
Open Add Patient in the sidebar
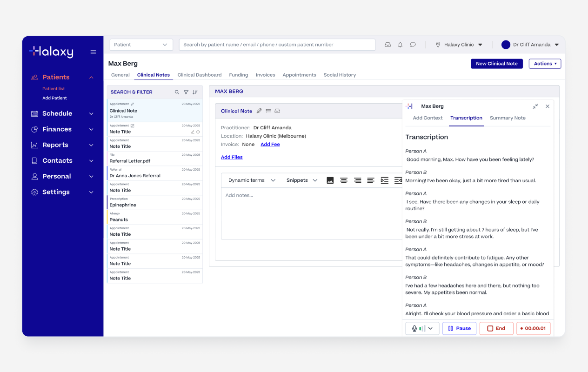54,98
